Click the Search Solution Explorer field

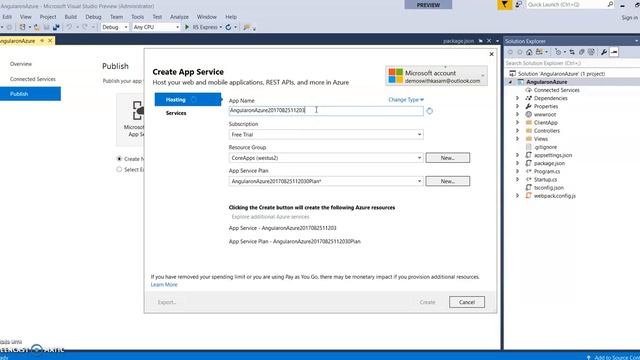point(571,63)
